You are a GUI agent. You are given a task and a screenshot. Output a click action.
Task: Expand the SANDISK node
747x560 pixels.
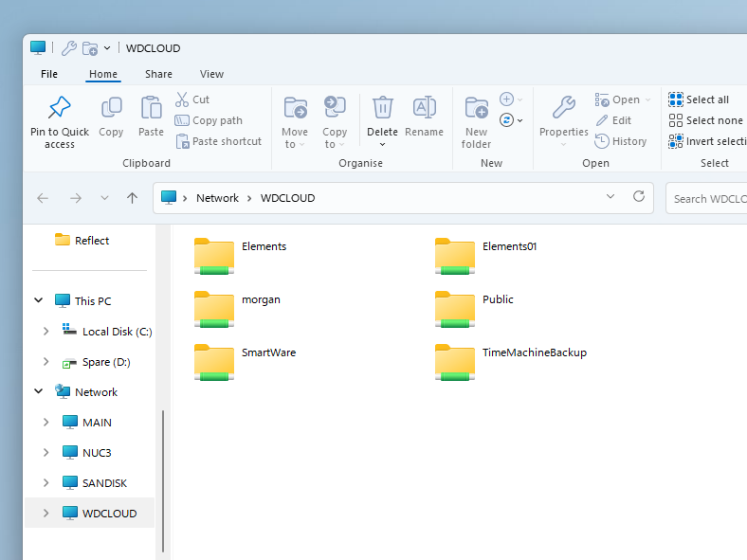point(46,482)
